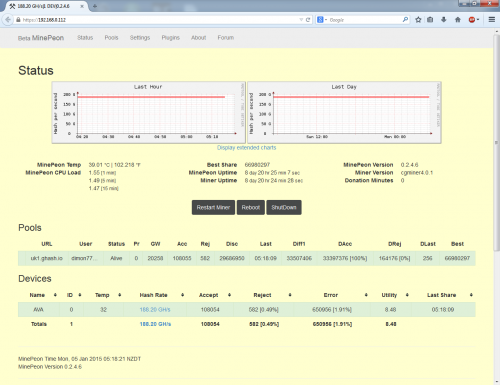
Task: Open the bookmarks list icon
Action: click(430, 20)
